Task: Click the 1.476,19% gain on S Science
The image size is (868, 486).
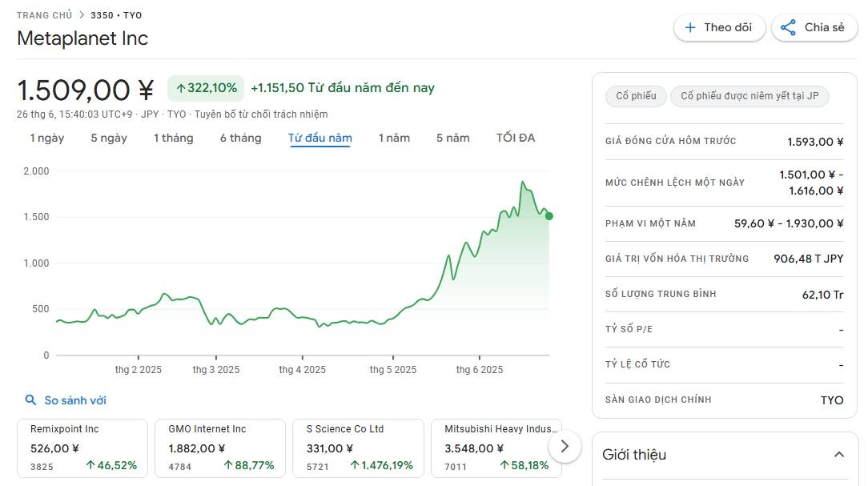Action: [x=381, y=465]
